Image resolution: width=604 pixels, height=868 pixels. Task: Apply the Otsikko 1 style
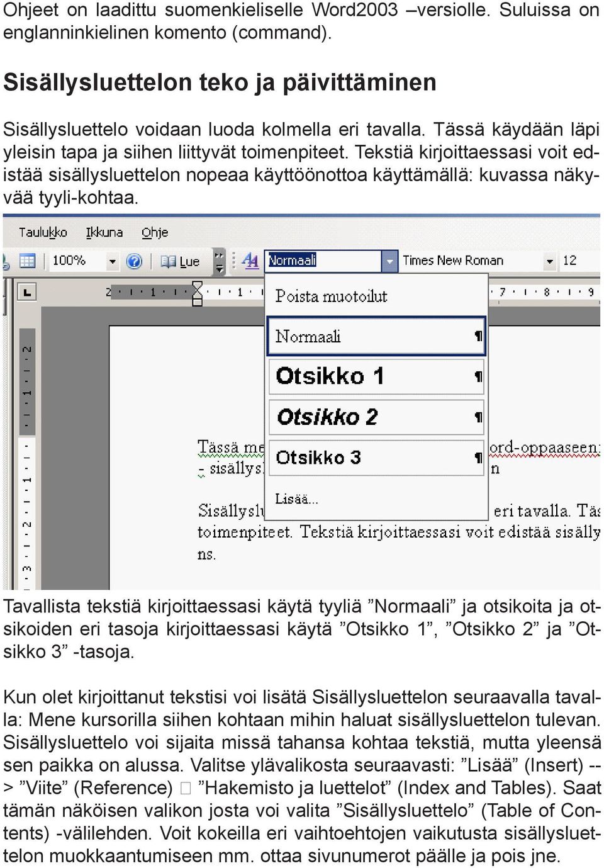376,376
